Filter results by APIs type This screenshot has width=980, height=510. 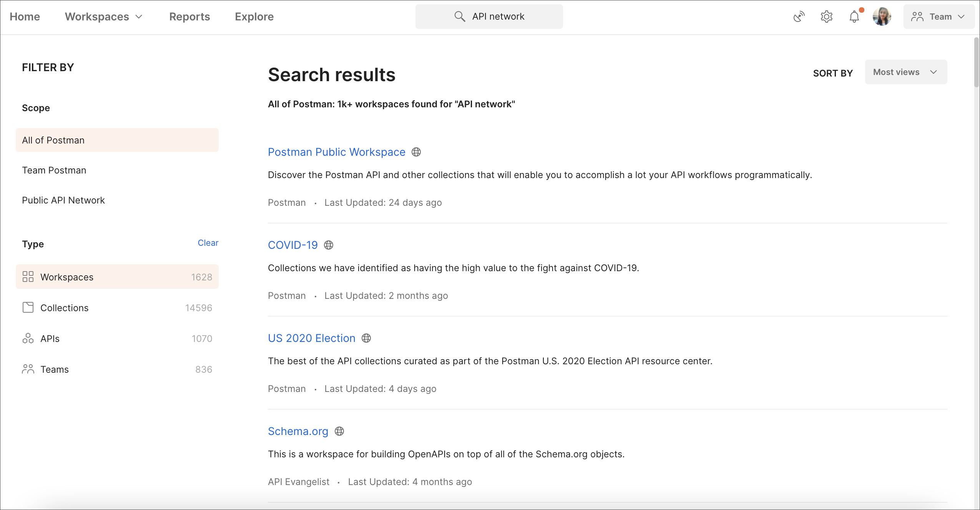117,338
